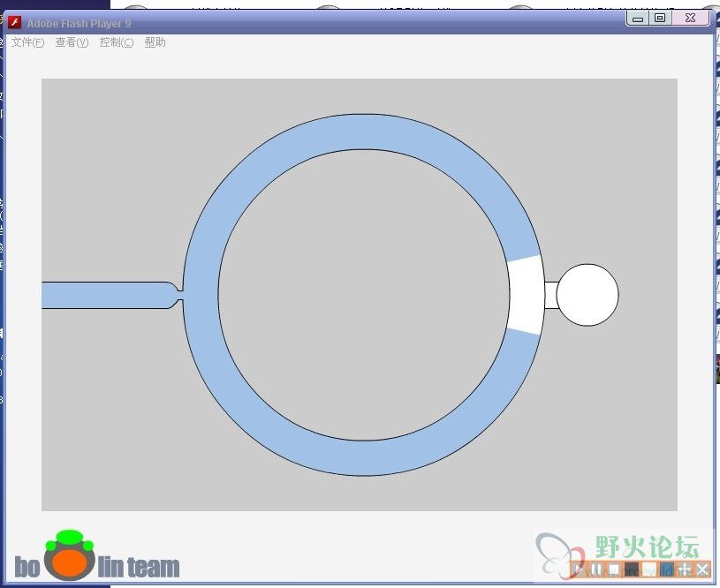Click the pause button in the orange toolbar
The image size is (720, 588).
pos(596,569)
